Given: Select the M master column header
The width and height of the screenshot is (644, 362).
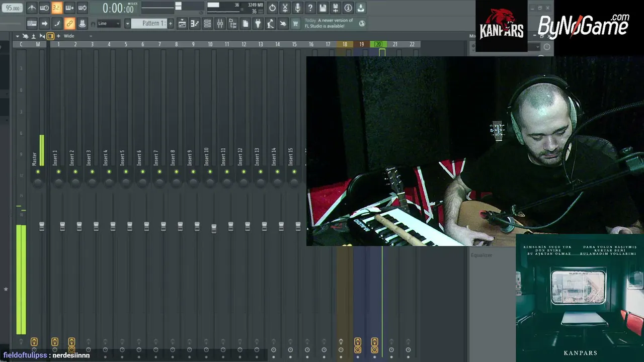Looking at the screenshot, I should [x=38, y=44].
